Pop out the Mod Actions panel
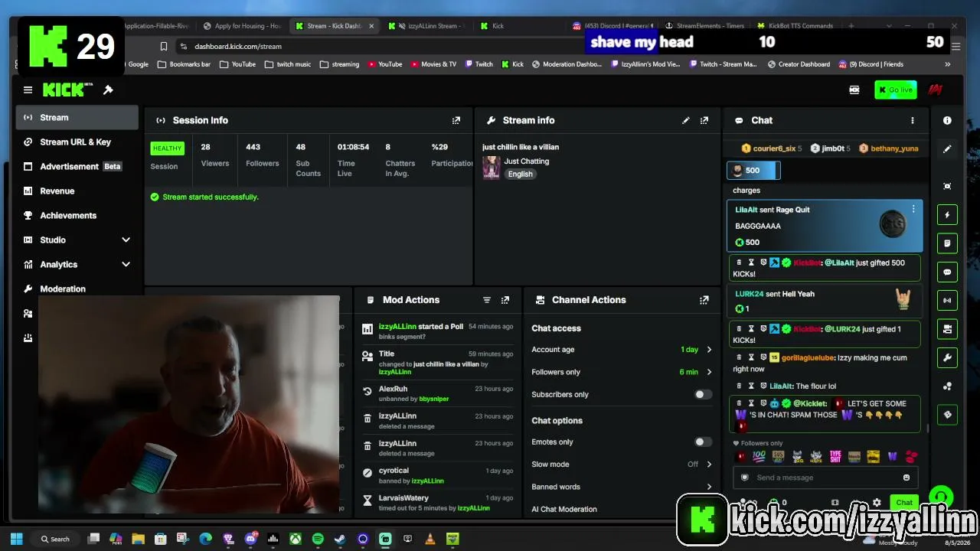 (505, 300)
